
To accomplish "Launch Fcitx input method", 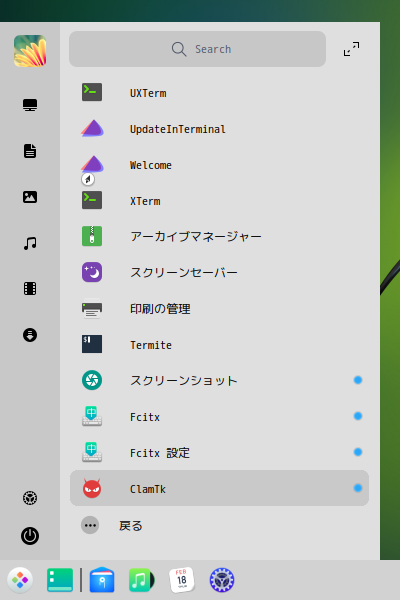I will coord(219,416).
